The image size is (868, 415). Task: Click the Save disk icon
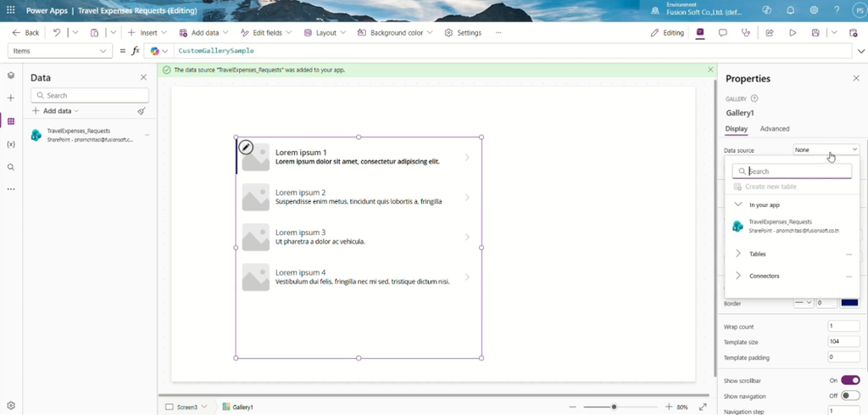(x=815, y=33)
